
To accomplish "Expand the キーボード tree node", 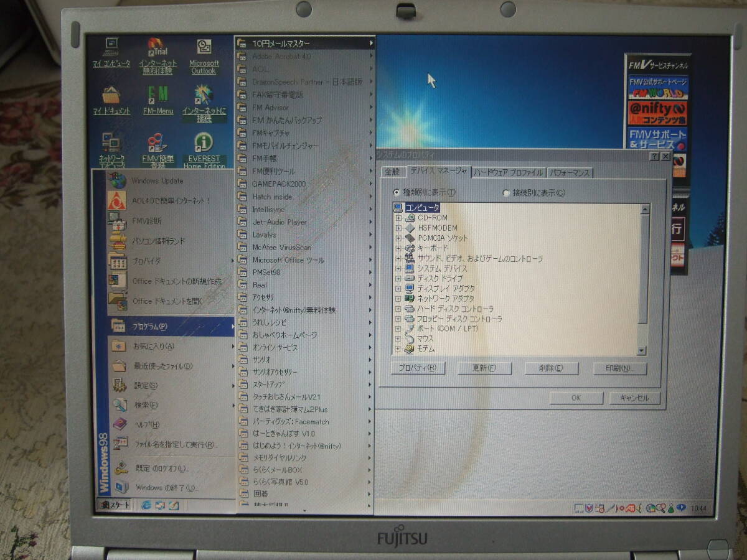I will (398, 248).
